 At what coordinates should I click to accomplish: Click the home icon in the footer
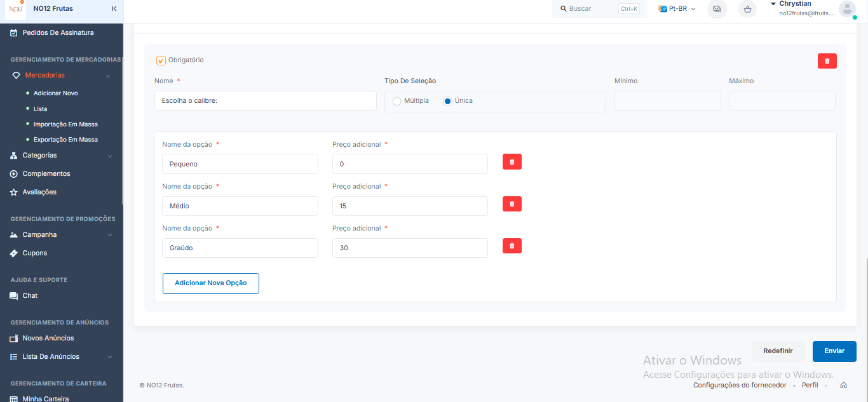(843, 385)
